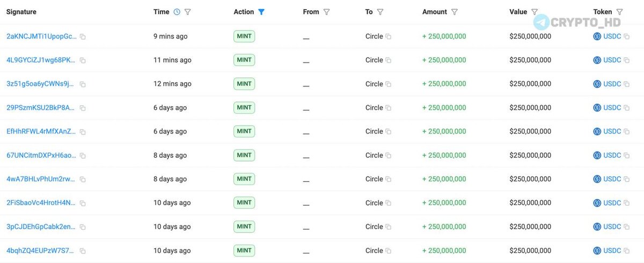Open the Circle account in second row

pyautogui.click(x=374, y=60)
